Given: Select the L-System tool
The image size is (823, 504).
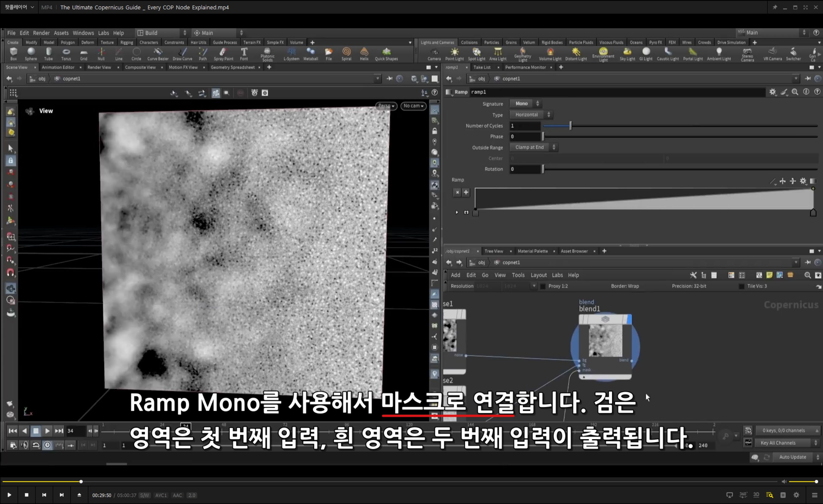Looking at the screenshot, I should click(291, 54).
